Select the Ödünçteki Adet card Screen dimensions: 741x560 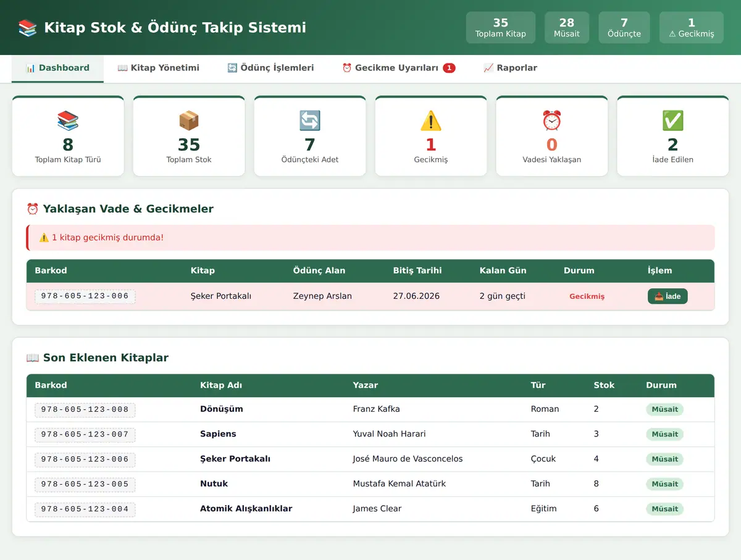310,136
